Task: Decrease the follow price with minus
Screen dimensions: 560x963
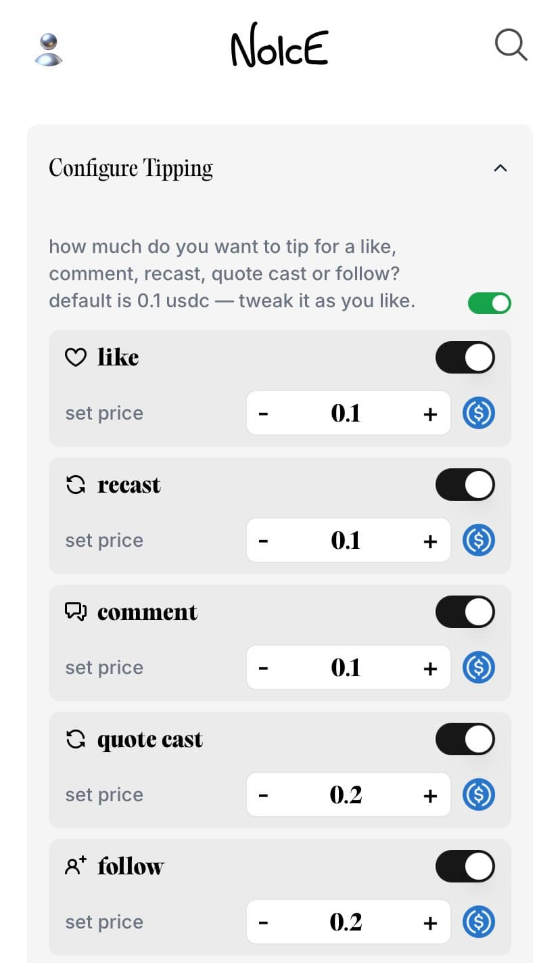Action: 264,922
